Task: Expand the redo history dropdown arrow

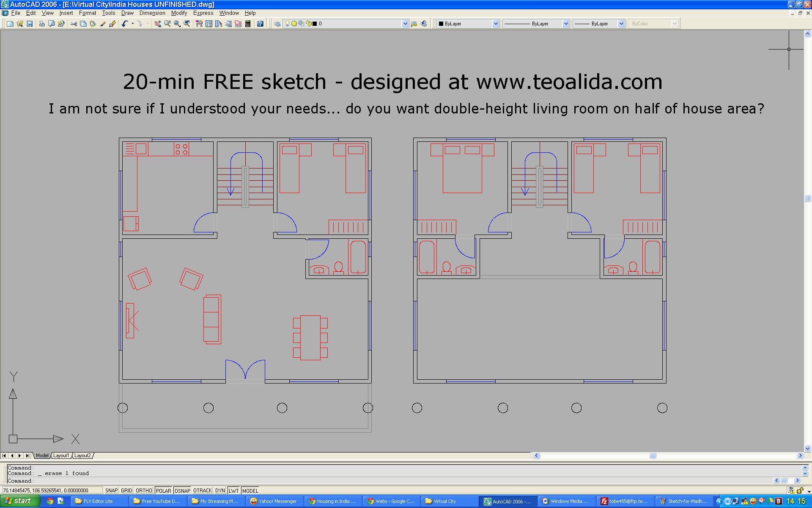Action: click(148, 24)
